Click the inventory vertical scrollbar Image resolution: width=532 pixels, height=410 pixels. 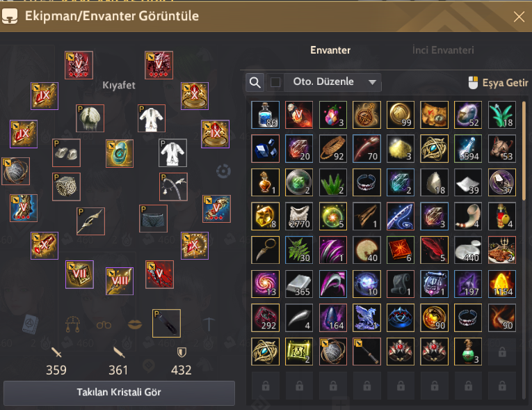pyautogui.click(x=524, y=250)
